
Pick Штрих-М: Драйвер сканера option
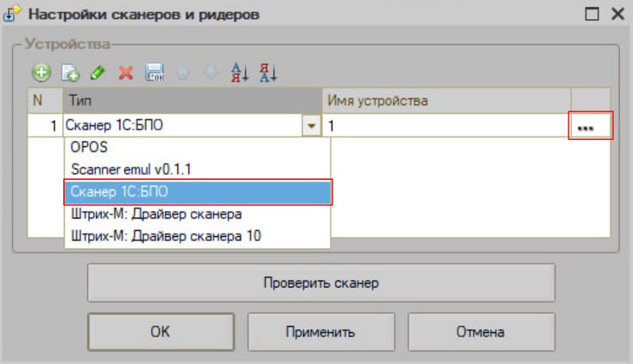(197, 214)
